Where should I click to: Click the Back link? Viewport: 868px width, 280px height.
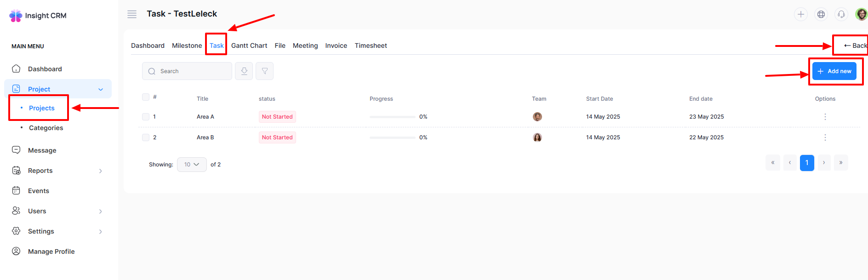point(855,46)
